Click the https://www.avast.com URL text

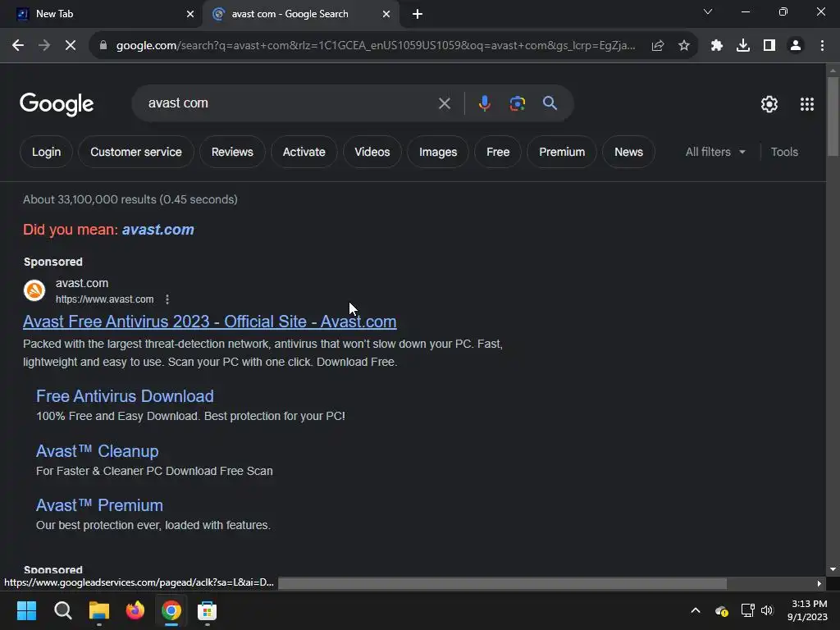[104, 299]
